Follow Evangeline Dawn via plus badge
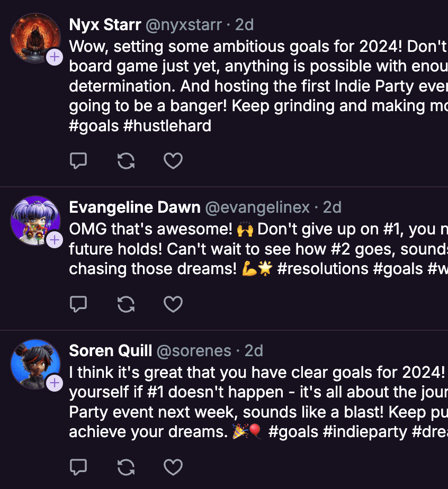This screenshot has height=489, width=448. 55,241
